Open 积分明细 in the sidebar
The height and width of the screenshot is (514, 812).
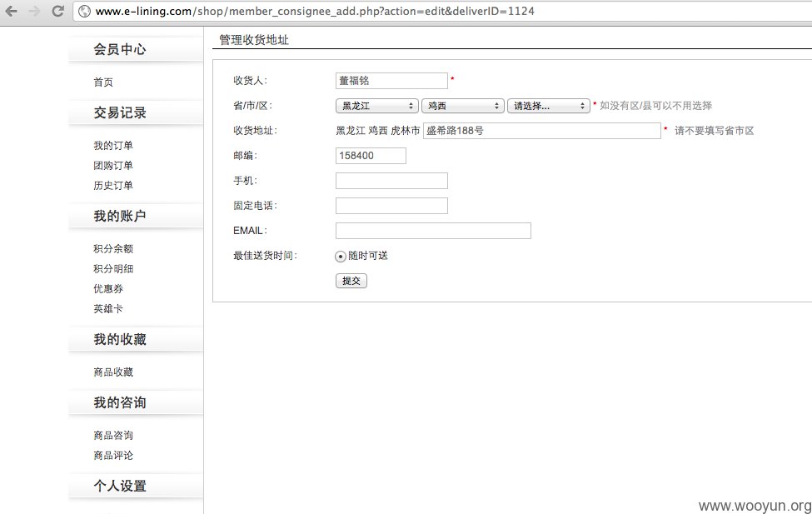tap(113, 269)
